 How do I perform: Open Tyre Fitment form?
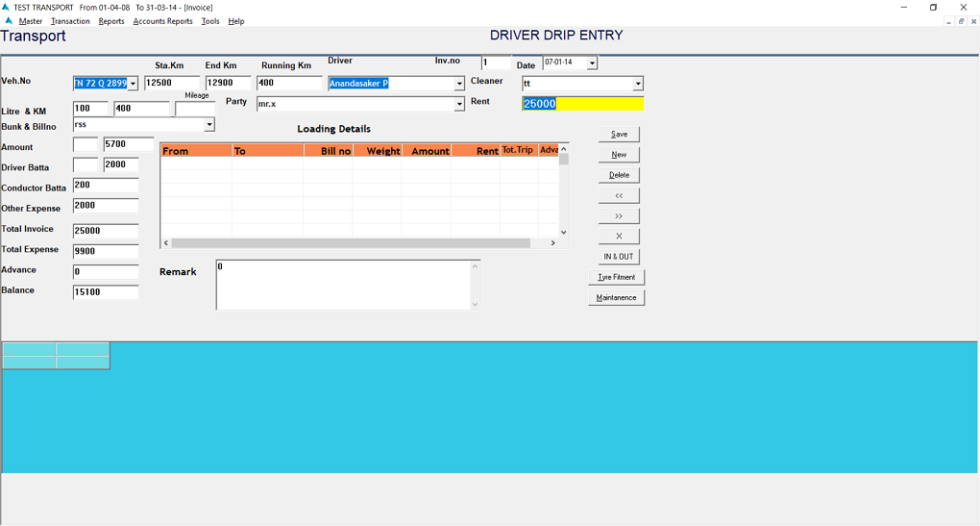click(616, 277)
